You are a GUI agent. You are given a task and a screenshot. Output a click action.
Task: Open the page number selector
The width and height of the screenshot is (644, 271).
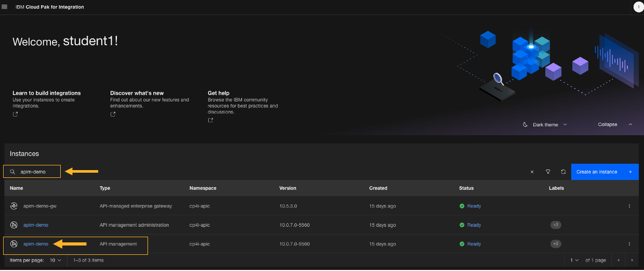[574, 260]
